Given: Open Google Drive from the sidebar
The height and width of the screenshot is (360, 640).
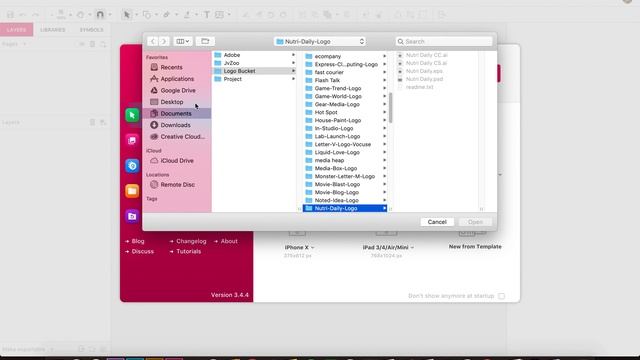Looking at the screenshot, I should coord(178,90).
